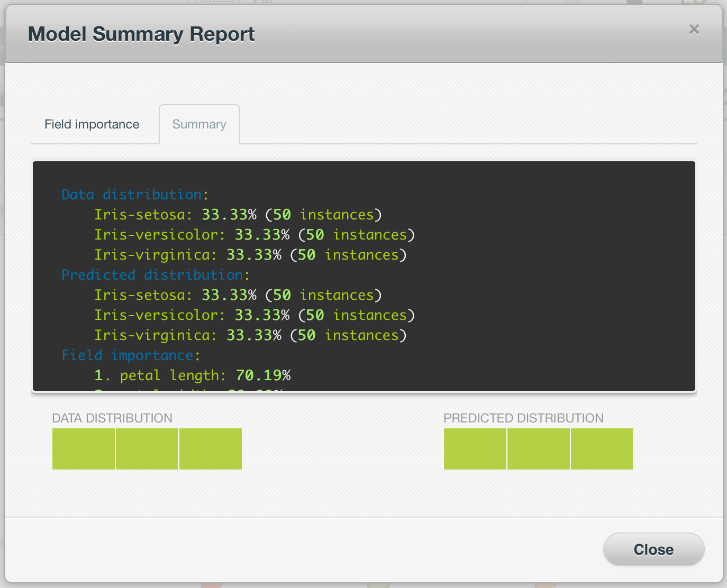Select left segment of Predicted Distribution bar
Image resolution: width=727 pixels, height=588 pixels.
(x=475, y=449)
